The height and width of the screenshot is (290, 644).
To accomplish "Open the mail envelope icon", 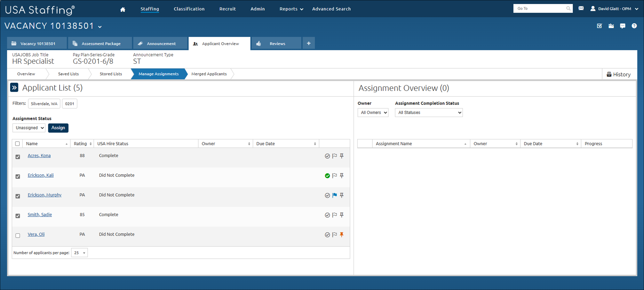I will [x=581, y=8].
